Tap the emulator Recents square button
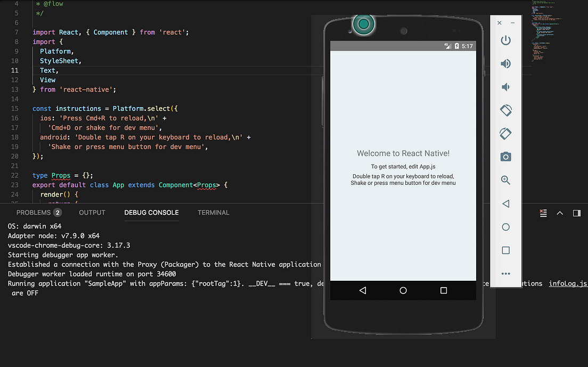The height and width of the screenshot is (367, 588). (505, 250)
